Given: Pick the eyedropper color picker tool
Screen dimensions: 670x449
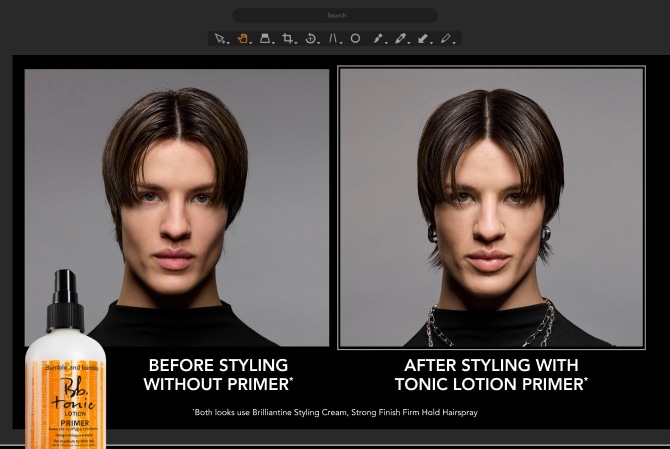Looking at the screenshot, I should [400, 39].
